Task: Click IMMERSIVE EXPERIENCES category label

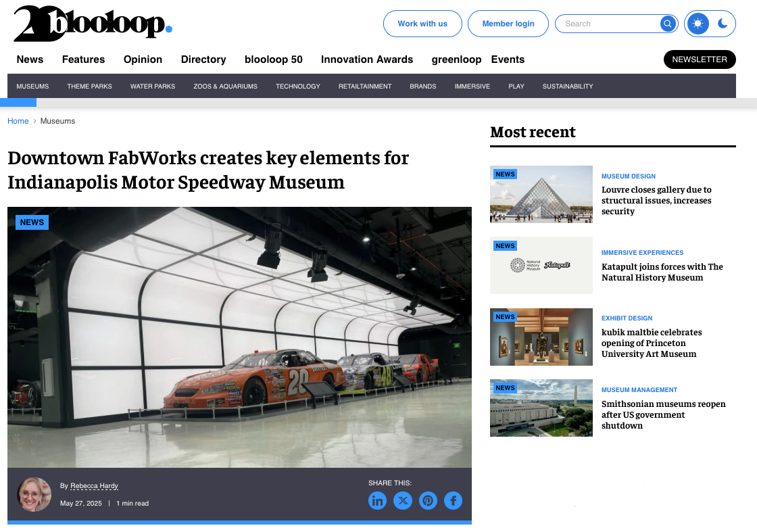Action: pos(643,253)
